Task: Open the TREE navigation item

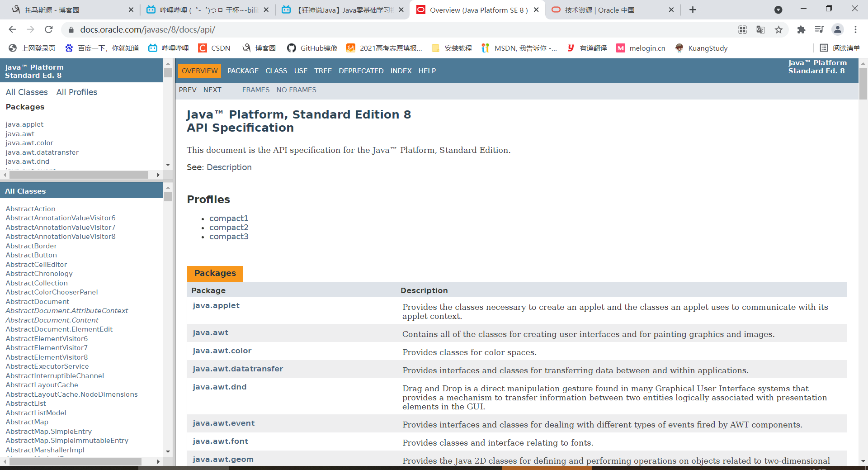Action: tap(323, 71)
